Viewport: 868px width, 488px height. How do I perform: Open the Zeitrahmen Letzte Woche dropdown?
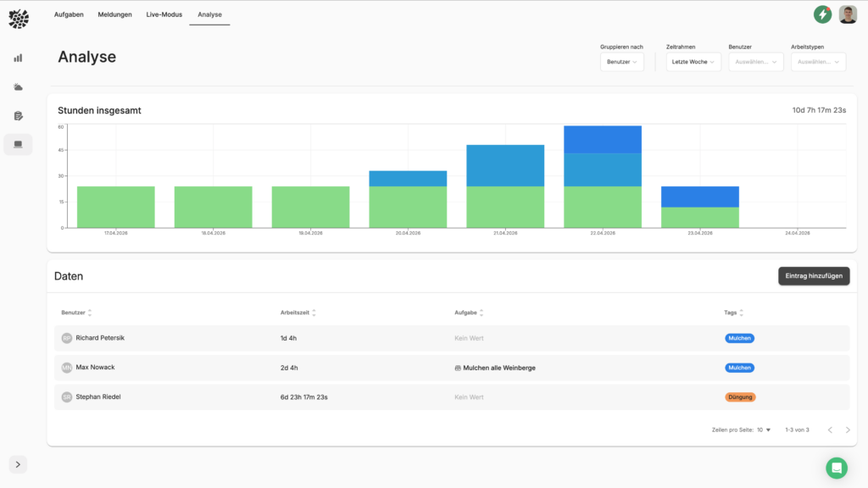(x=692, y=62)
